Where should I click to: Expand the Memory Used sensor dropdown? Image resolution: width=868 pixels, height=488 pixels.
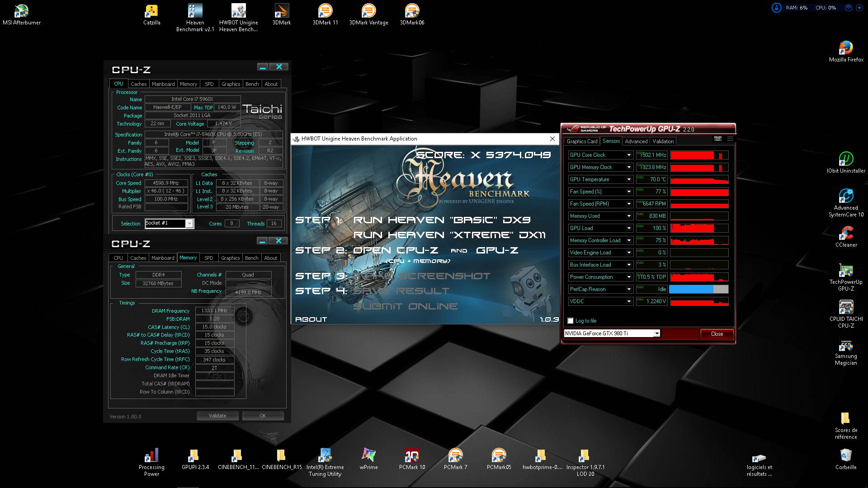[x=629, y=216]
